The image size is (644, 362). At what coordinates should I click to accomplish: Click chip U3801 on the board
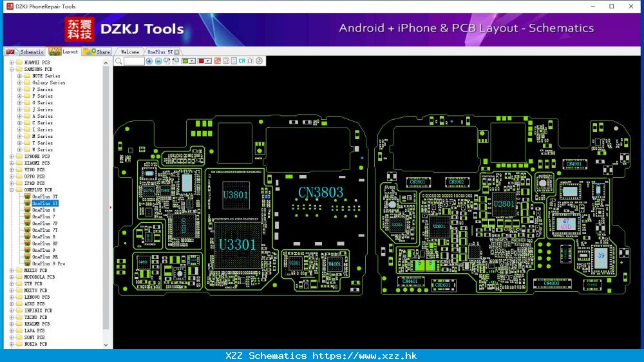[236, 195]
